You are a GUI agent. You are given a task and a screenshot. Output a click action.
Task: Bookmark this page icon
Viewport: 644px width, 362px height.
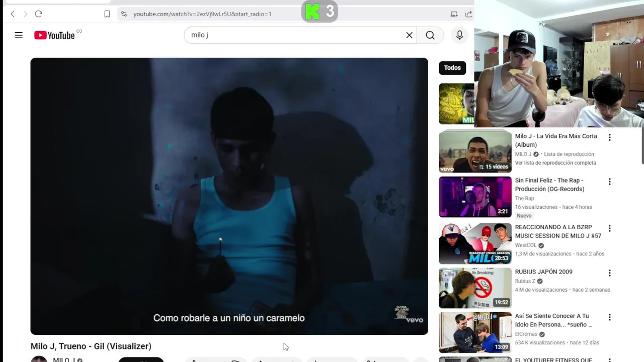107,14
